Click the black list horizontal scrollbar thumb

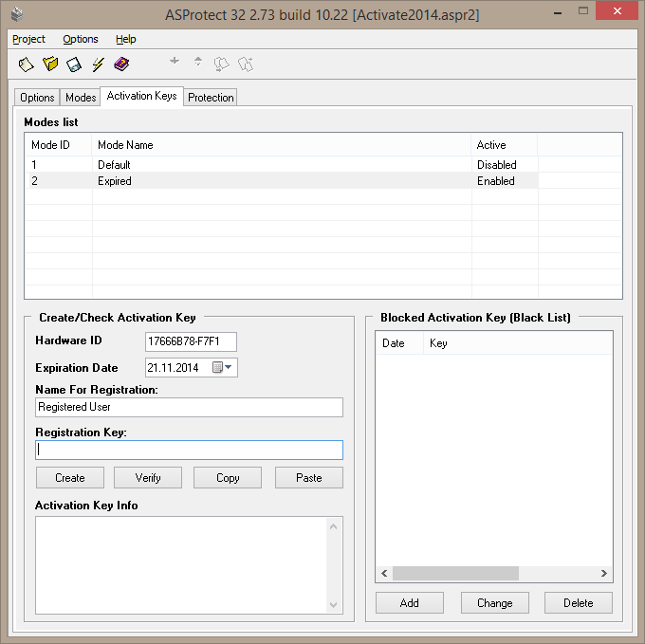pos(455,573)
